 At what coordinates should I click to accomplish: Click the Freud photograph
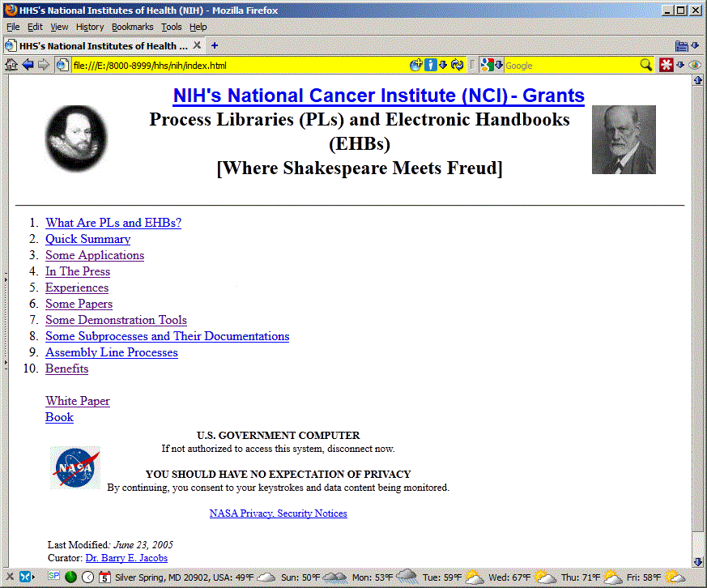(x=624, y=139)
